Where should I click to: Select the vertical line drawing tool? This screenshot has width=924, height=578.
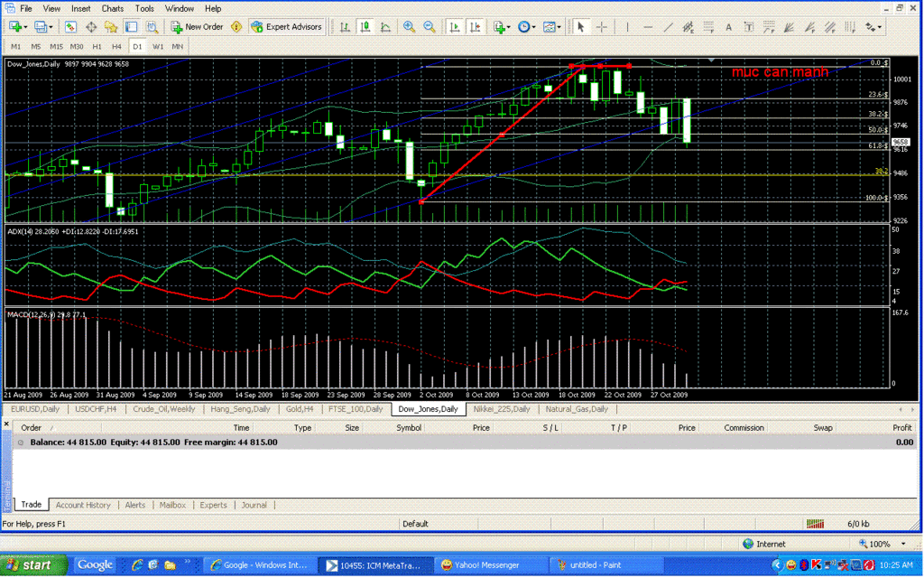coord(628,27)
